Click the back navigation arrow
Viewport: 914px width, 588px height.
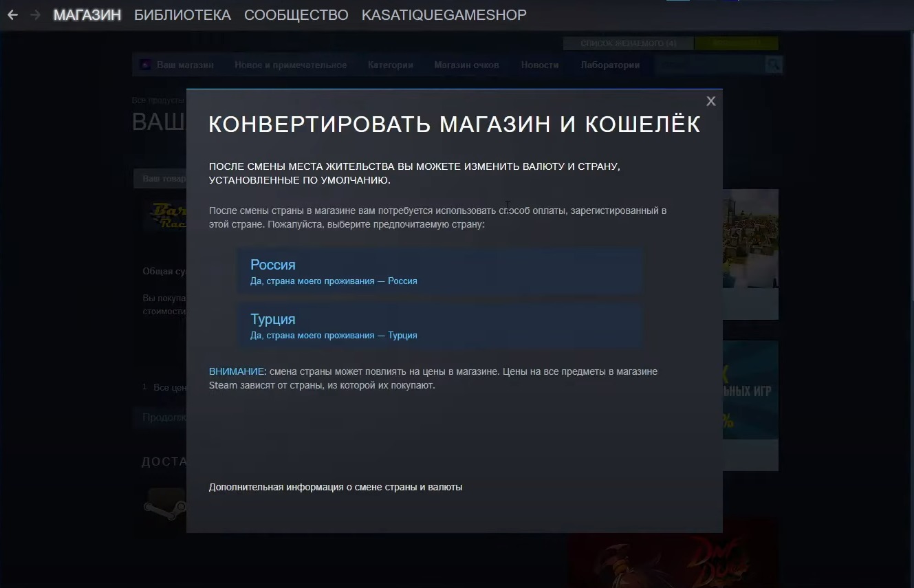click(12, 15)
